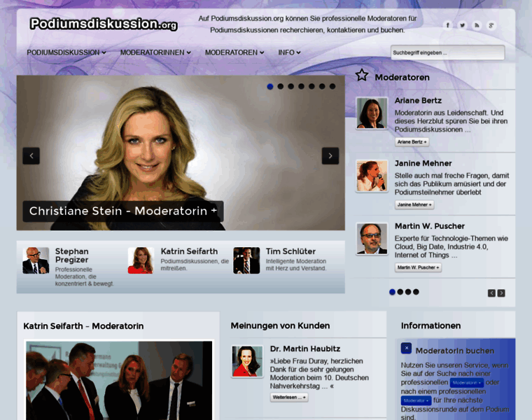The image size is (532, 420).
Task: Select third slide dot in main slider
Action: coord(290,87)
